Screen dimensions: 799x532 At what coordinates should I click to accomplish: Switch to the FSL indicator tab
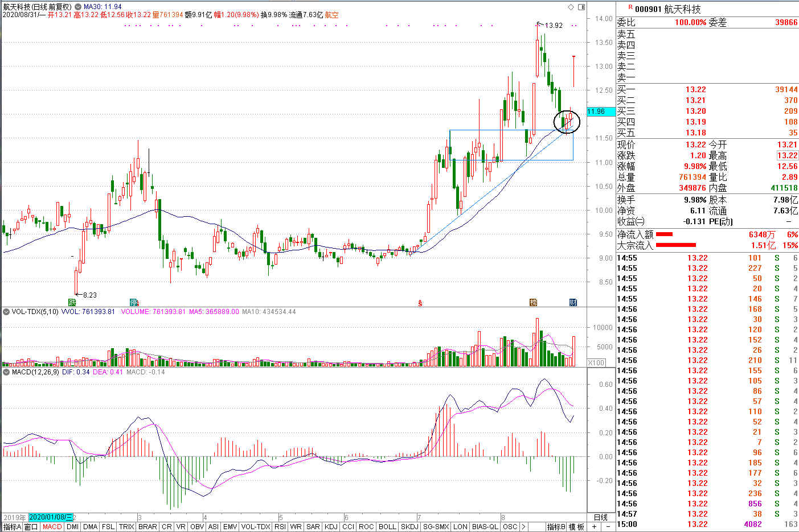108,527
